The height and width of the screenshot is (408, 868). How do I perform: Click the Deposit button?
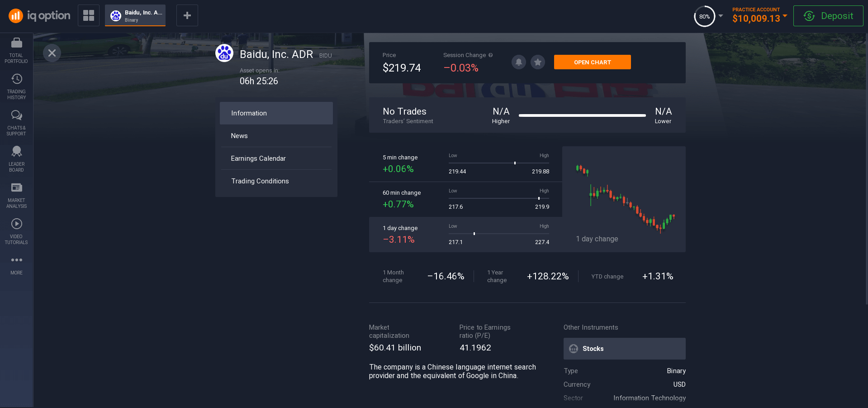tap(828, 16)
